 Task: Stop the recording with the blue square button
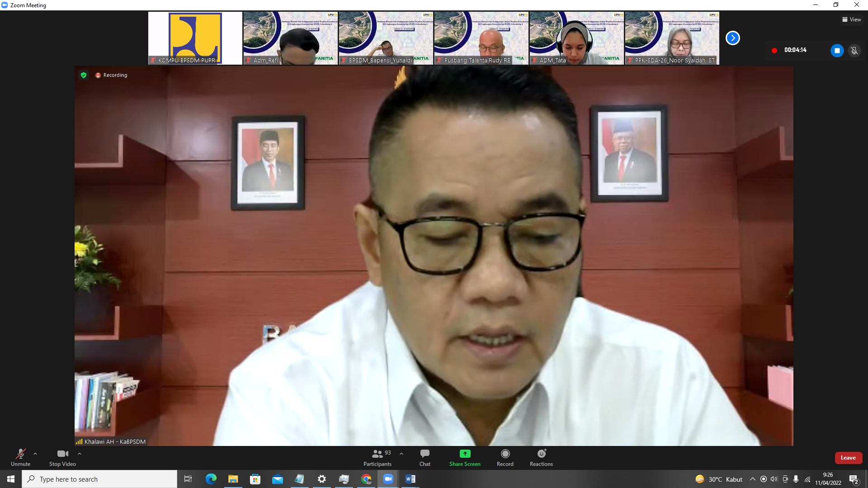pyautogui.click(x=837, y=50)
